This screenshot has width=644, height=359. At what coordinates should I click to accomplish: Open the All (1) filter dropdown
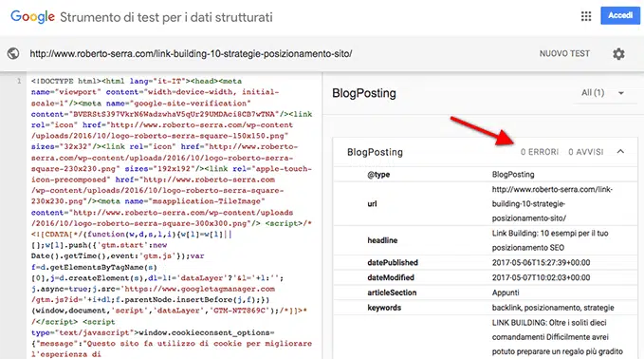602,93
